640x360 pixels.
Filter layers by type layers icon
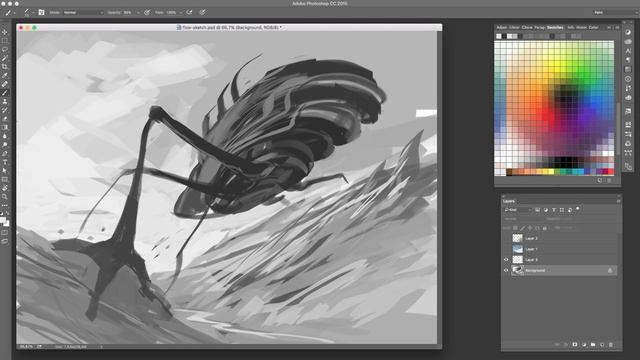pos(554,210)
